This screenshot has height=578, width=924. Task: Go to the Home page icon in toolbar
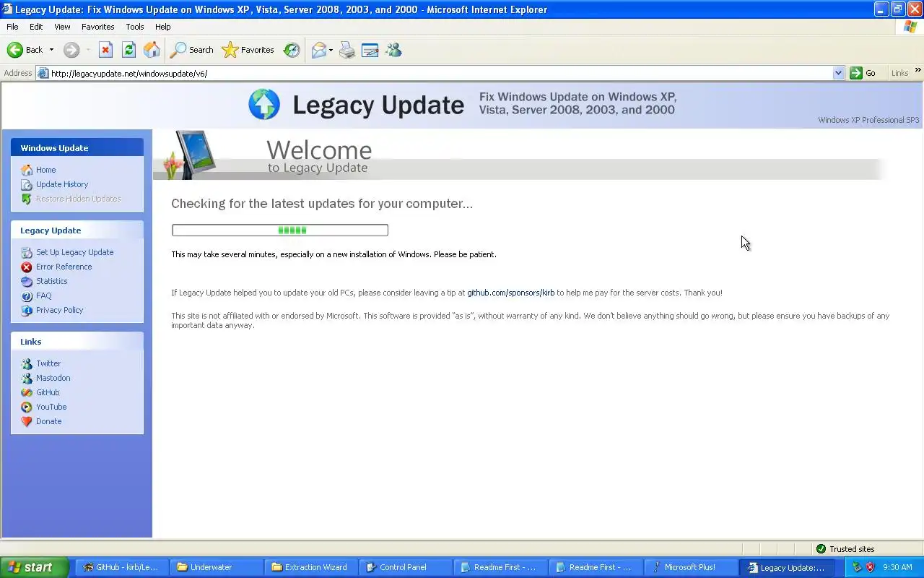(152, 50)
